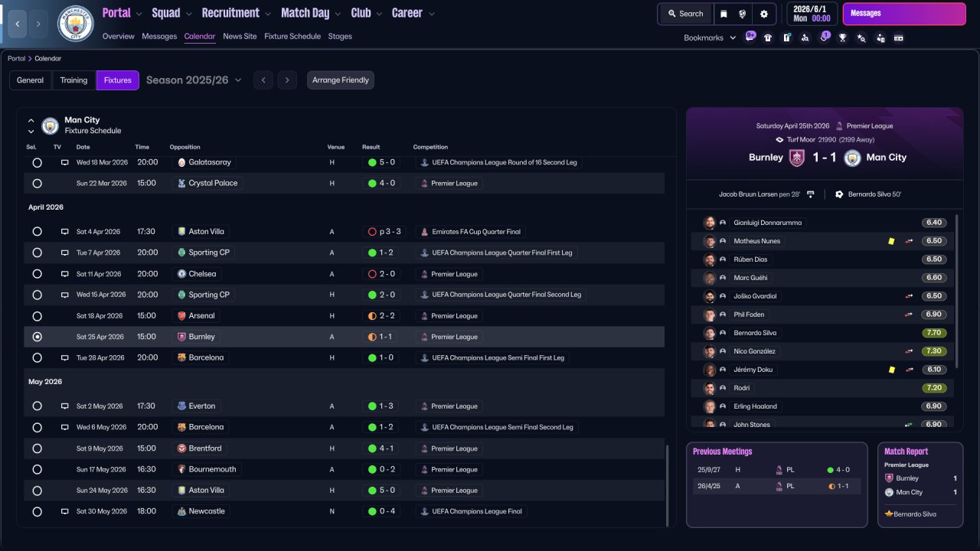Click the Manchester City club badge
This screenshot has width=980, height=551.
tap(76, 24)
